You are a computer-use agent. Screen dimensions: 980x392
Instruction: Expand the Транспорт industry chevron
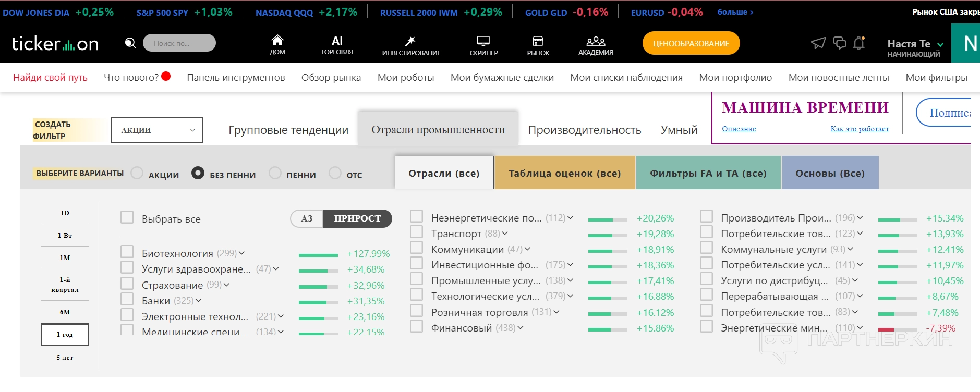pos(505,234)
